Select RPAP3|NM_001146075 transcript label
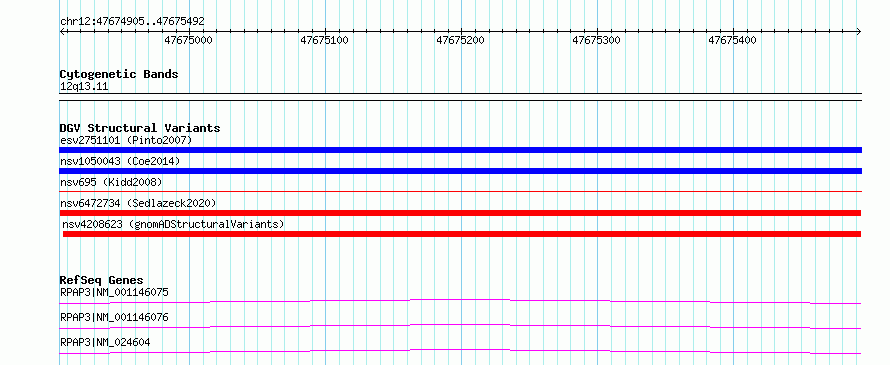Image resolution: width=890 pixels, height=365 pixels. point(114,292)
